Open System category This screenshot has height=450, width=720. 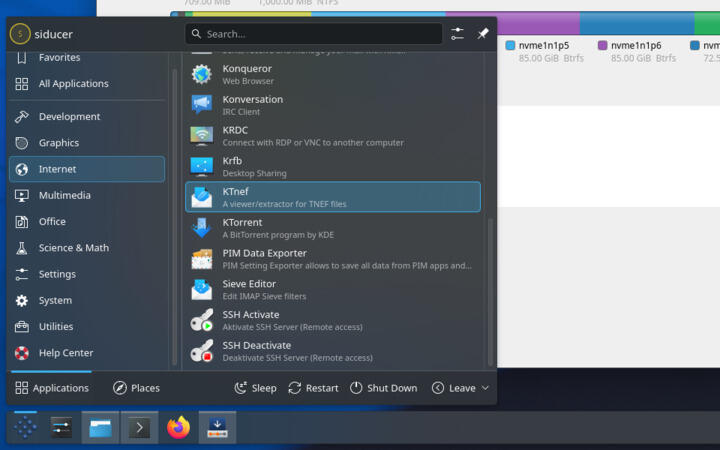[x=87, y=300]
